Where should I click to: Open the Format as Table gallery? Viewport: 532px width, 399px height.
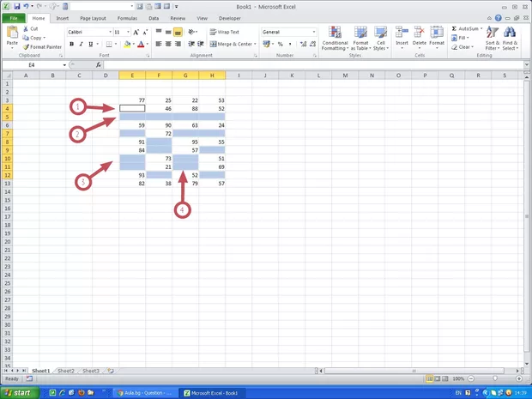(x=360, y=39)
